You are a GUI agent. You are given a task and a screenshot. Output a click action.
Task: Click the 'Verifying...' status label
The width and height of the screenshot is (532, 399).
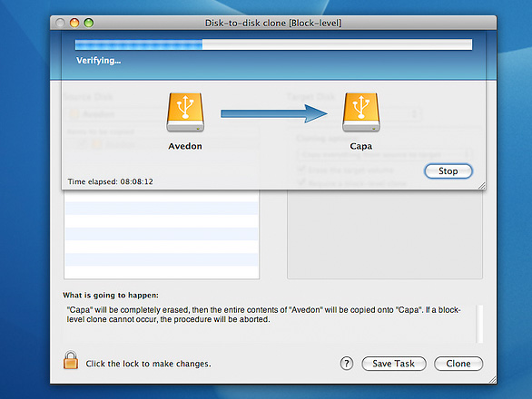pos(98,61)
